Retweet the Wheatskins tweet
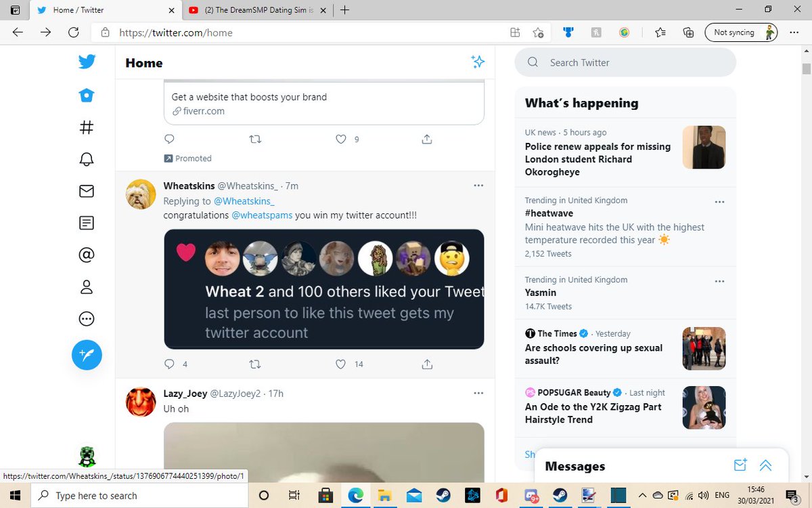The width and height of the screenshot is (812, 508). 255,364
